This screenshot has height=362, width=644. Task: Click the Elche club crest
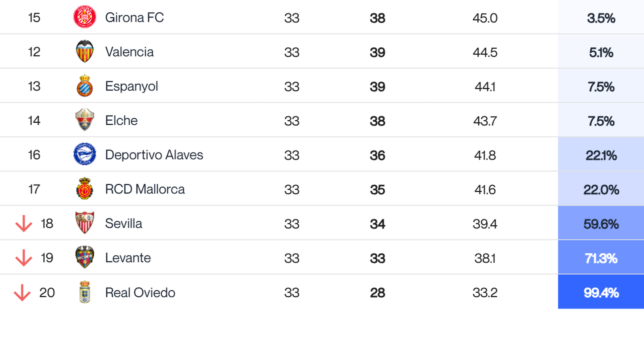[x=85, y=120]
